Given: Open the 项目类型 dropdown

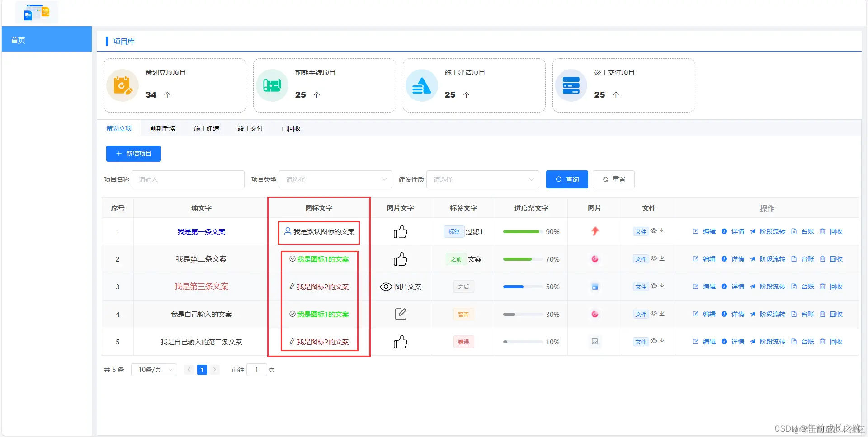Looking at the screenshot, I should point(335,179).
